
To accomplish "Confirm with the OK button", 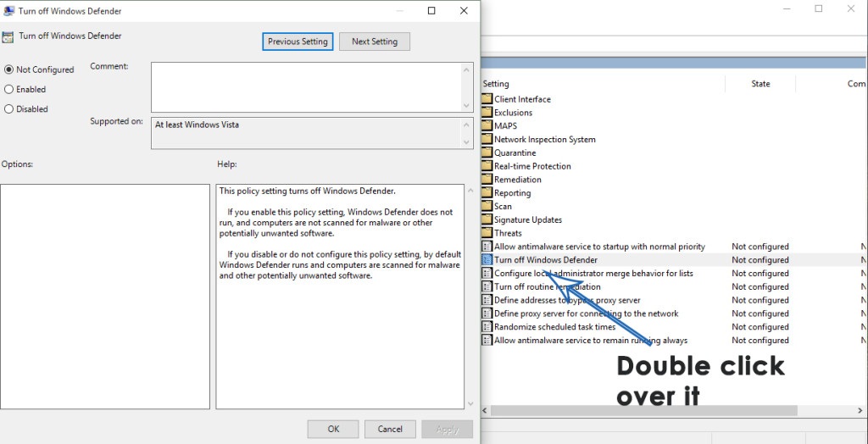I will [x=333, y=429].
